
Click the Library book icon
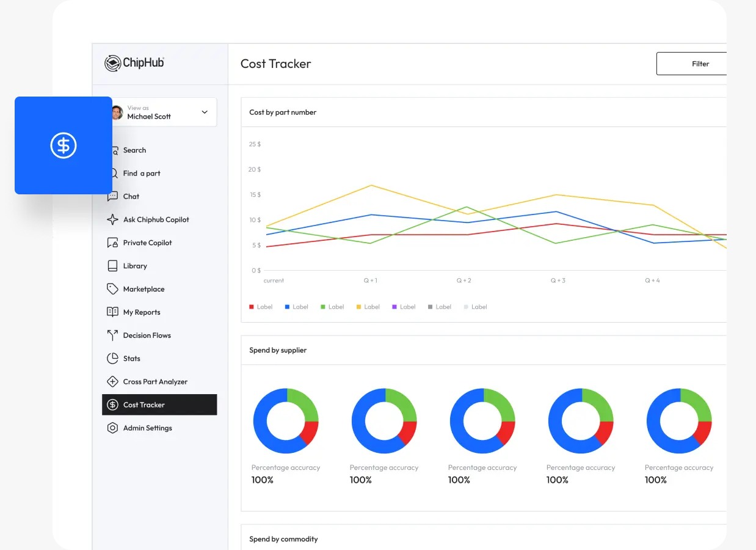pos(112,266)
